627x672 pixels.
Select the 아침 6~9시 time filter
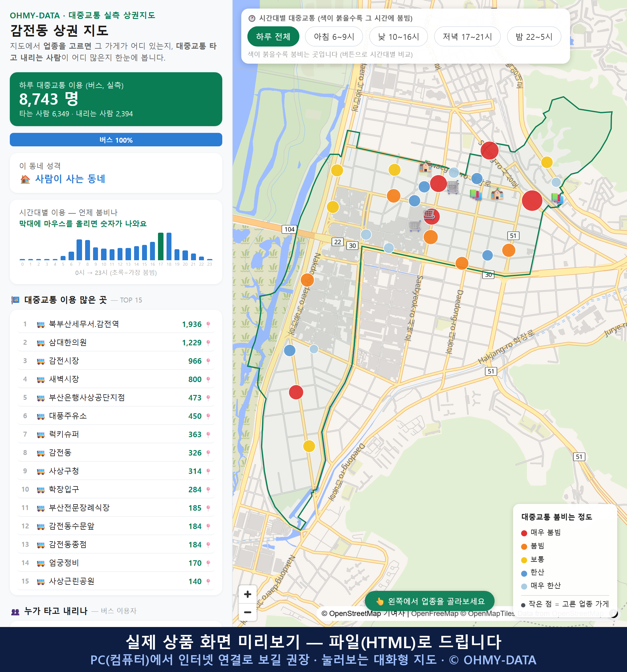pos(334,36)
